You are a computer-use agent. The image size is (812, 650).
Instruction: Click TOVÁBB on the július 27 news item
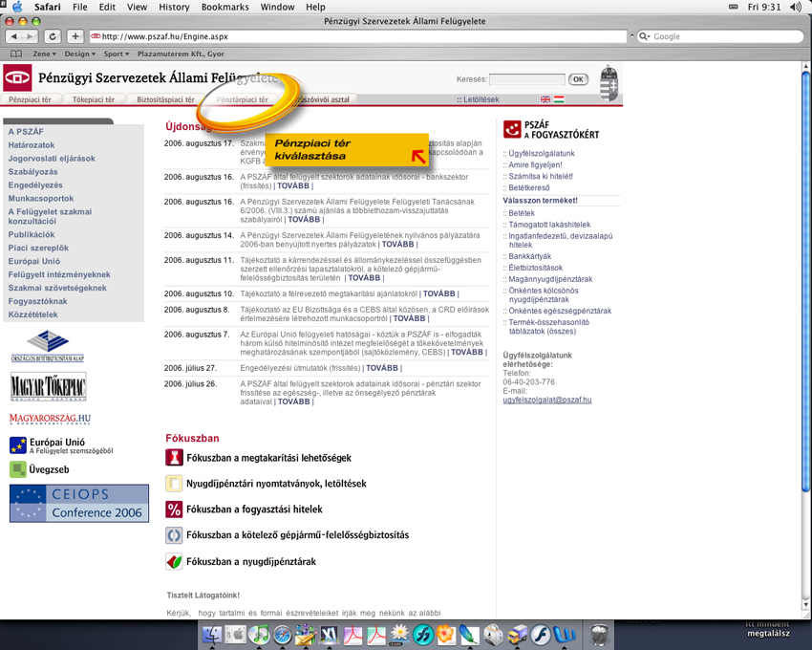(x=382, y=368)
